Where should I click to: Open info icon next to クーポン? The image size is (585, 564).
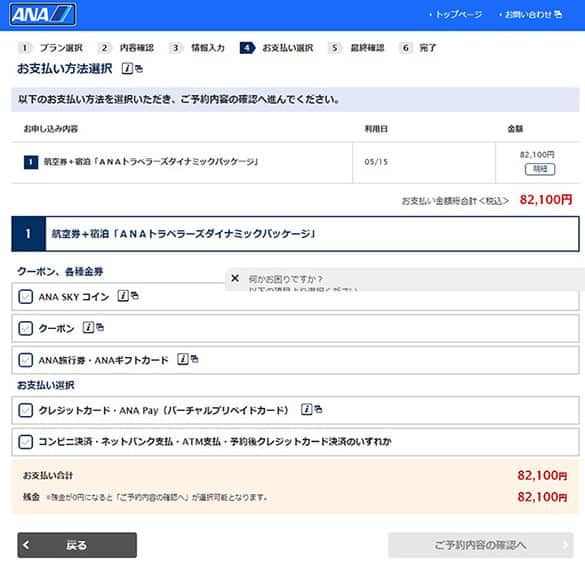pos(88,328)
